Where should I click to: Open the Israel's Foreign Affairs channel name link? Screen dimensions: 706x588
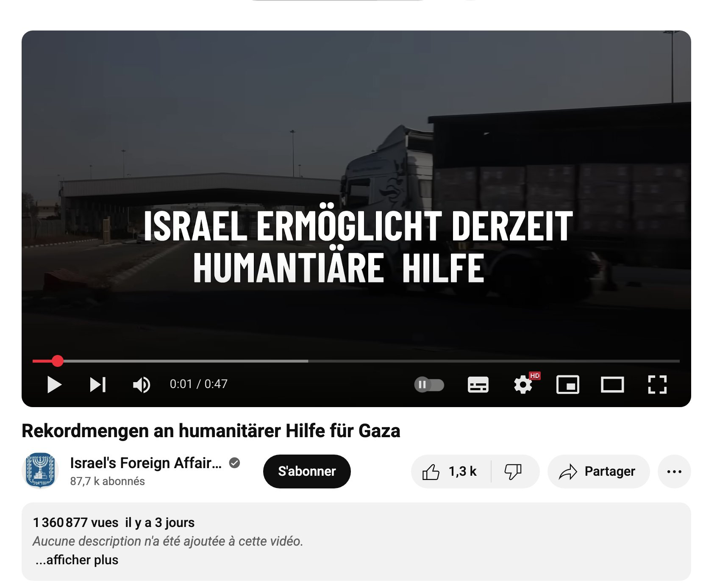click(146, 463)
